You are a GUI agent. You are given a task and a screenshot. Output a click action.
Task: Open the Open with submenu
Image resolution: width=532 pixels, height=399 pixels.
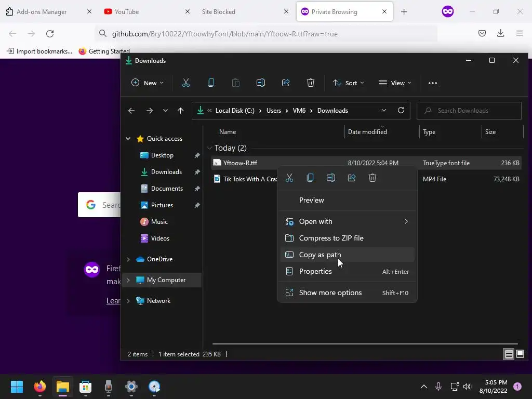(347, 221)
